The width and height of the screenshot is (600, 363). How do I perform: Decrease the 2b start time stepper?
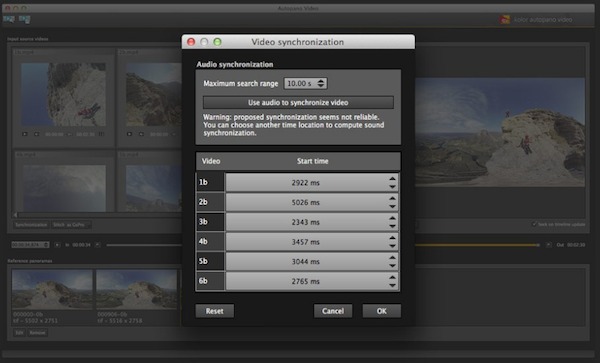point(392,206)
